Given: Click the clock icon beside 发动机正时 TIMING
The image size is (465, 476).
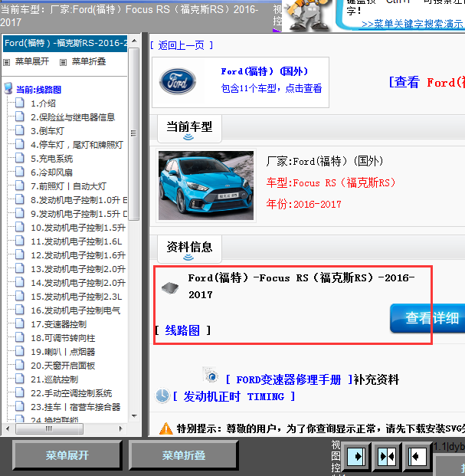Looking at the screenshot, I should tap(162, 396).
